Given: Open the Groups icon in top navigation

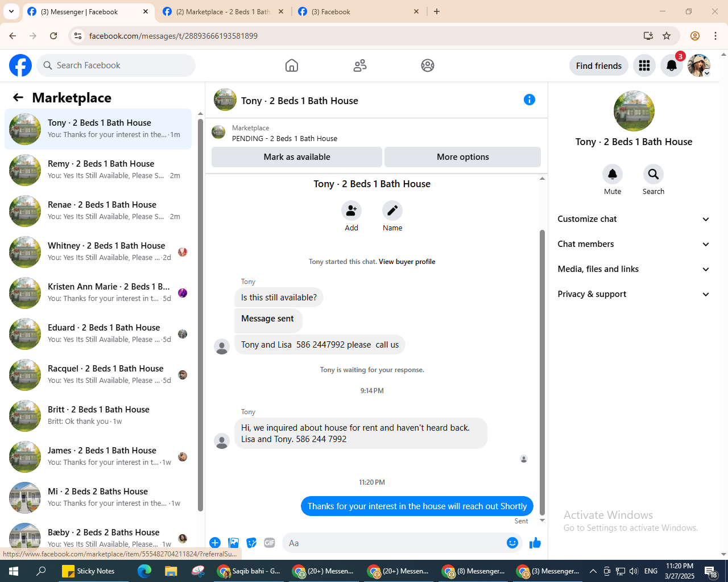Looking at the screenshot, I should point(428,65).
